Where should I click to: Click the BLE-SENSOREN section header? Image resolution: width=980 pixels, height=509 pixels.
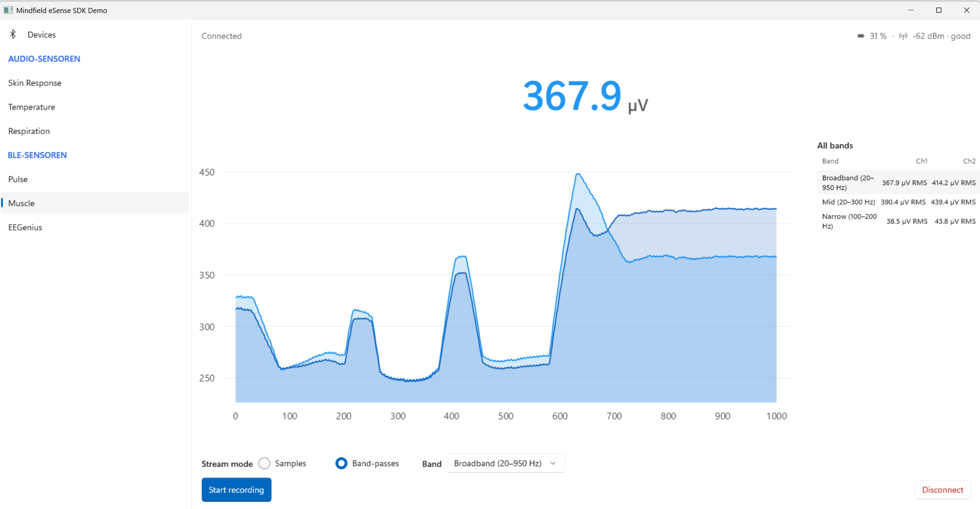37,155
